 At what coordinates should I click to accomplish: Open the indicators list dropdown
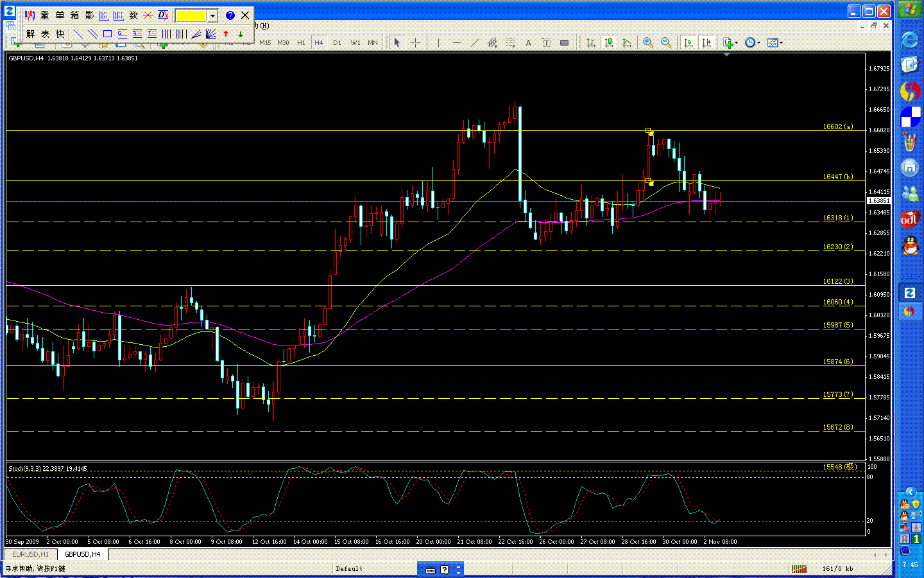pyautogui.click(x=731, y=43)
